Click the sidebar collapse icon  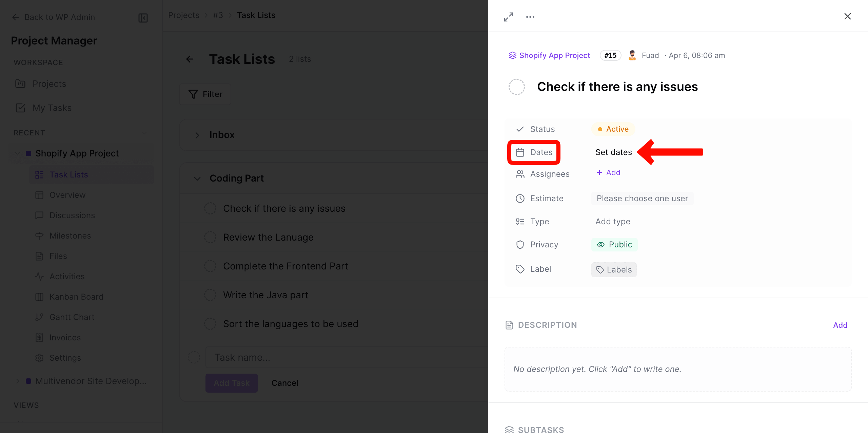click(x=143, y=18)
